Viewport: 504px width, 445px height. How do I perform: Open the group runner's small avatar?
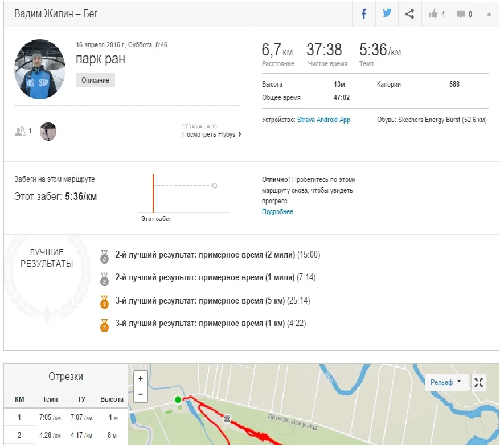coord(48,131)
